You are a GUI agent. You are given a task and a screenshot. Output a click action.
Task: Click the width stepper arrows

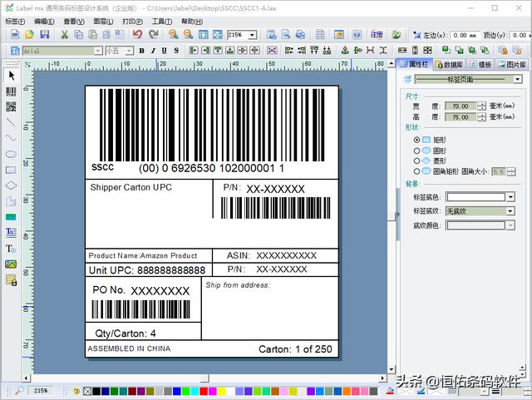point(481,106)
